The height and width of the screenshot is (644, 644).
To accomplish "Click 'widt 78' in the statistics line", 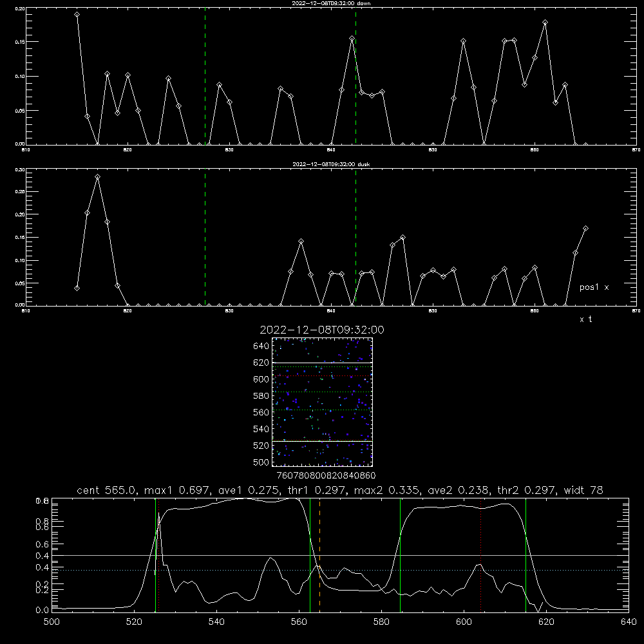I will (x=583, y=490).
